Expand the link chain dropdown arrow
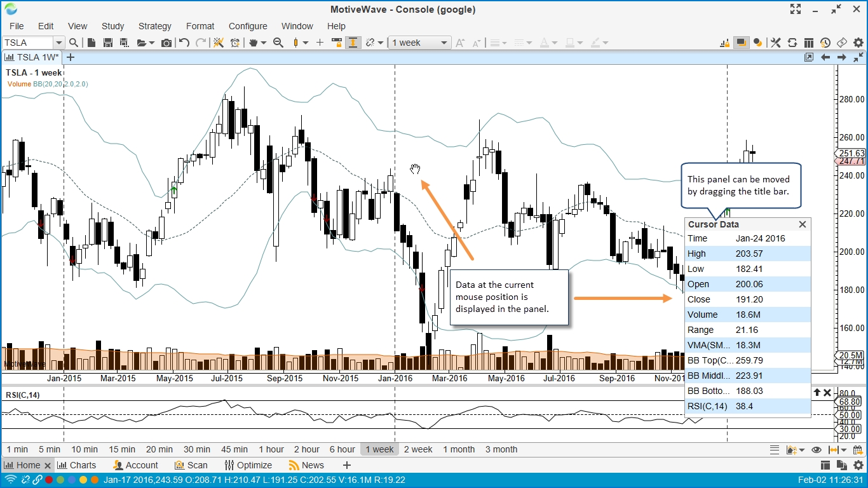This screenshot has width=868, height=488. (381, 43)
